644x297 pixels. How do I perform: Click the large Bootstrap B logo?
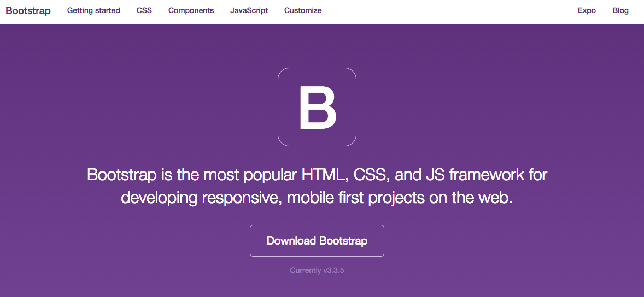pyautogui.click(x=317, y=107)
